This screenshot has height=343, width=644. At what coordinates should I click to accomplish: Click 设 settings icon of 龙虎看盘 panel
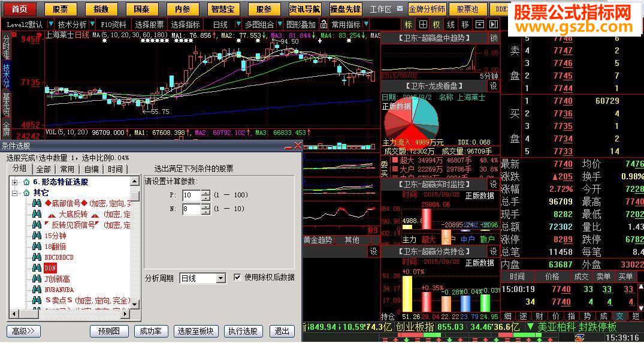click(x=493, y=86)
